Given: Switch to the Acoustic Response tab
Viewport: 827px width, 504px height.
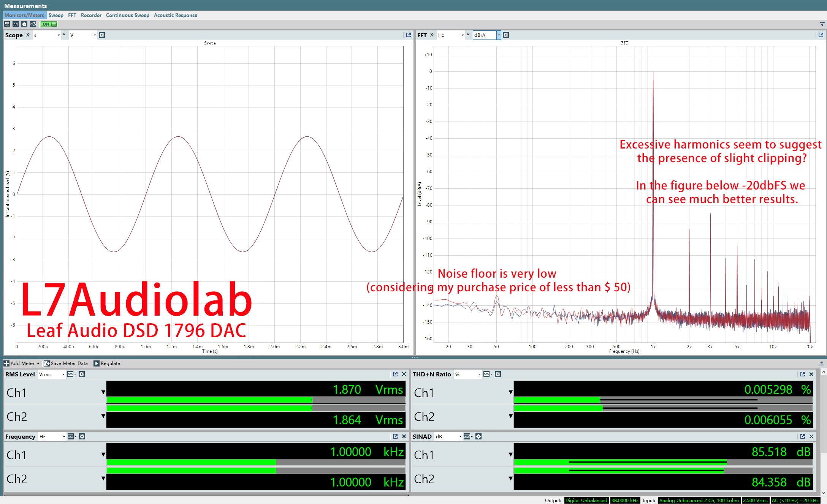Looking at the screenshot, I should pos(176,15).
